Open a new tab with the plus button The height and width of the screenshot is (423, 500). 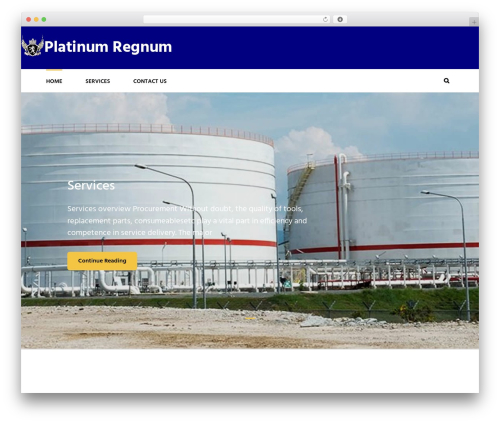coord(474,22)
